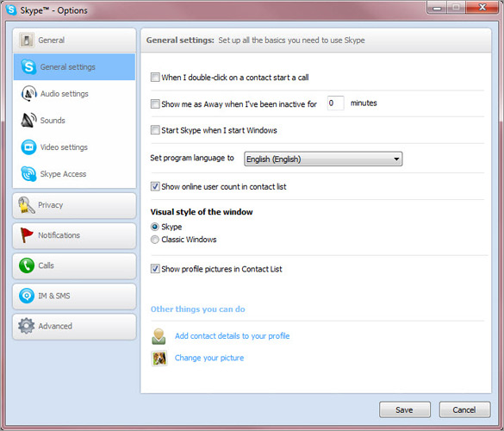The height and width of the screenshot is (431, 504).
Task: Select Classic Windows visual style
Action: tap(154, 240)
